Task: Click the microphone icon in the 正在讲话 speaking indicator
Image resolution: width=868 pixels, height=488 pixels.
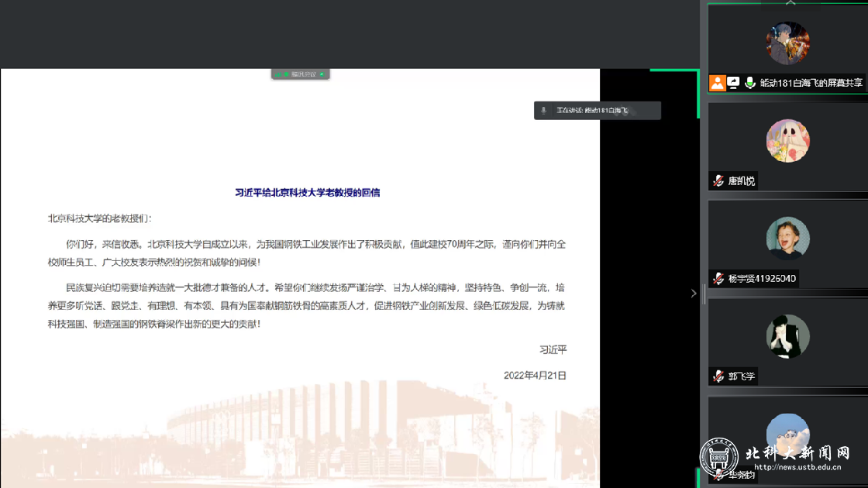Action: tap(544, 111)
